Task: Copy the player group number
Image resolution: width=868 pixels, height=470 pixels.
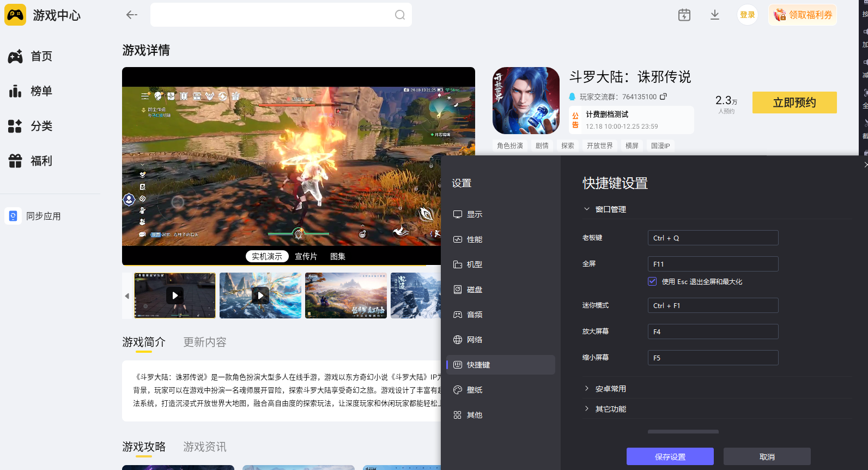Action: (x=663, y=97)
